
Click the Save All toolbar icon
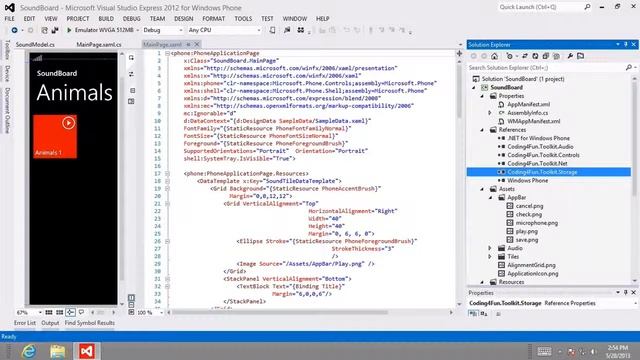(x=55, y=30)
